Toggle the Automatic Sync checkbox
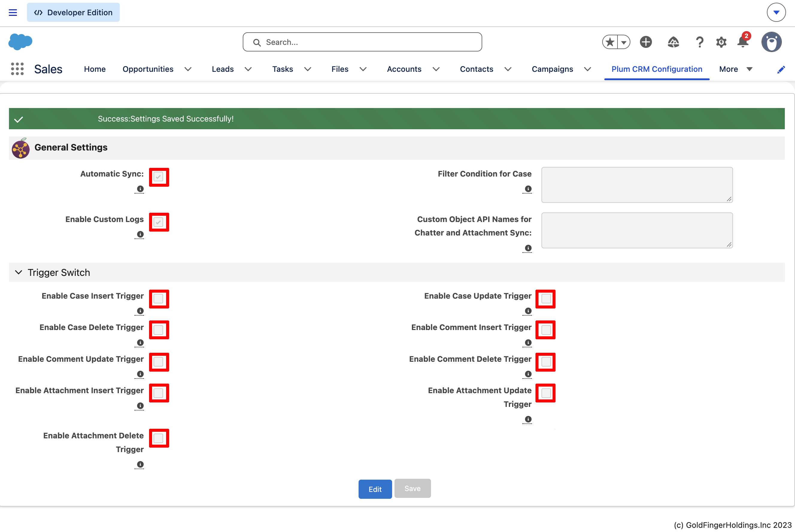Image resolution: width=795 pixels, height=532 pixels. pos(158,177)
